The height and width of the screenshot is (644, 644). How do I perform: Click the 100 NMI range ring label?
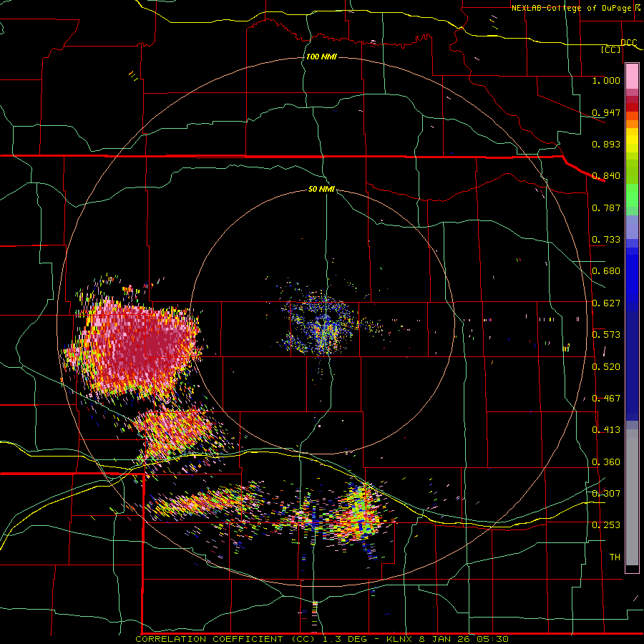point(321,57)
